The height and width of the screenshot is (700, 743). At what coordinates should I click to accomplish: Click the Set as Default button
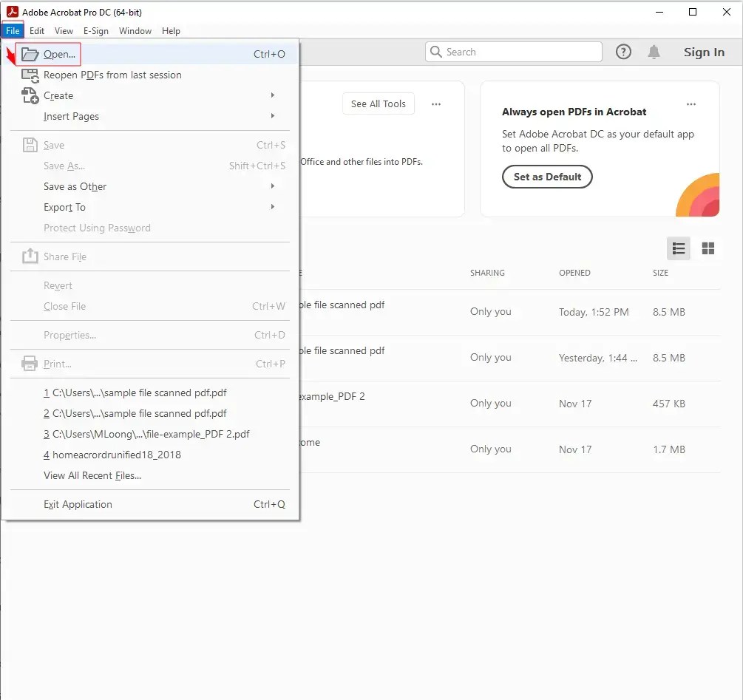coord(547,177)
